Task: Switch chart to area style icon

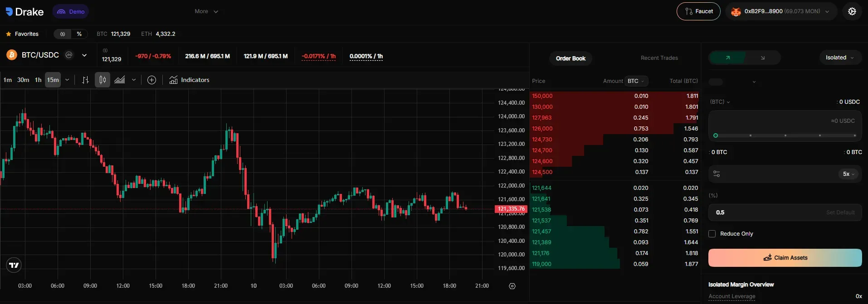Action: click(x=120, y=80)
